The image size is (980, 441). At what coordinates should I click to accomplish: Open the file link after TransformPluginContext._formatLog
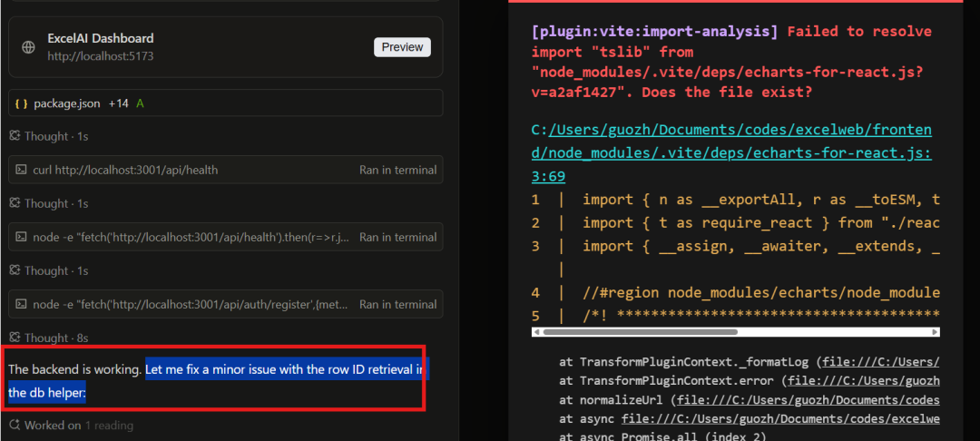click(x=880, y=362)
